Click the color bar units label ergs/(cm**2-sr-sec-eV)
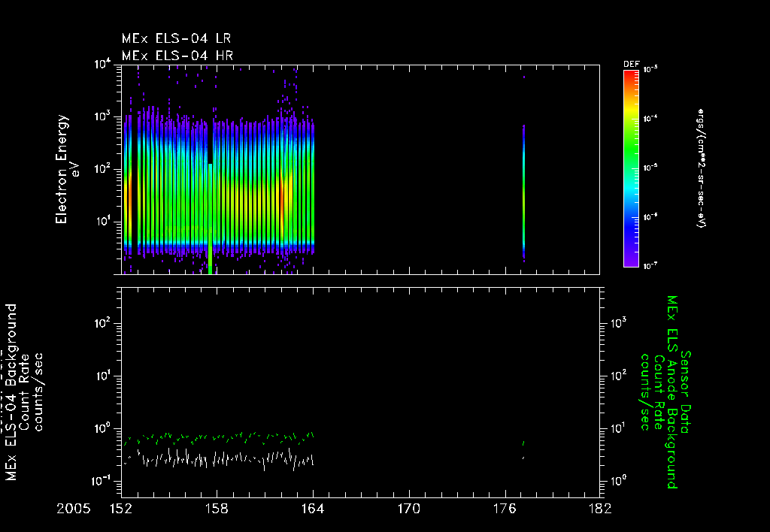The width and height of the screenshot is (770, 532). (x=701, y=169)
